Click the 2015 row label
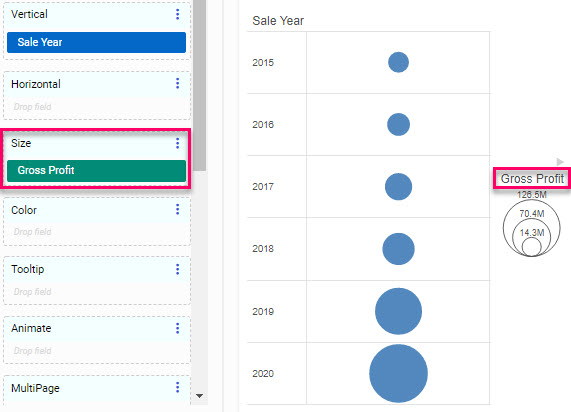Screen dimensions: 571x412 pyautogui.click(x=263, y=63)
